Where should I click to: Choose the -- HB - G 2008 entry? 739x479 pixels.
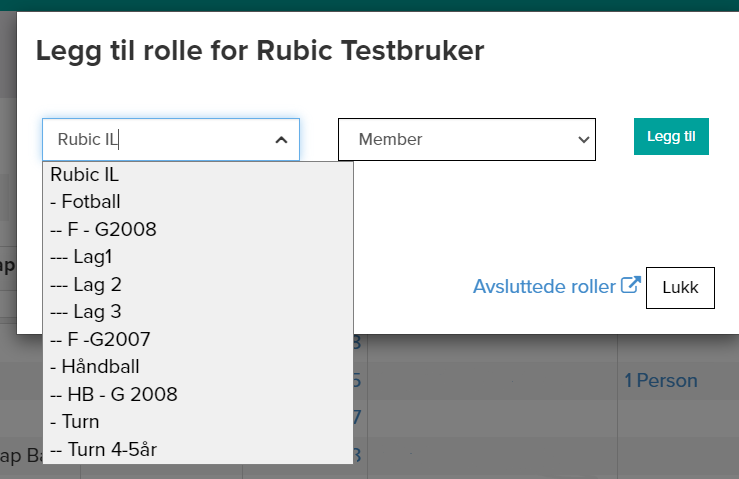pos(198,395)
